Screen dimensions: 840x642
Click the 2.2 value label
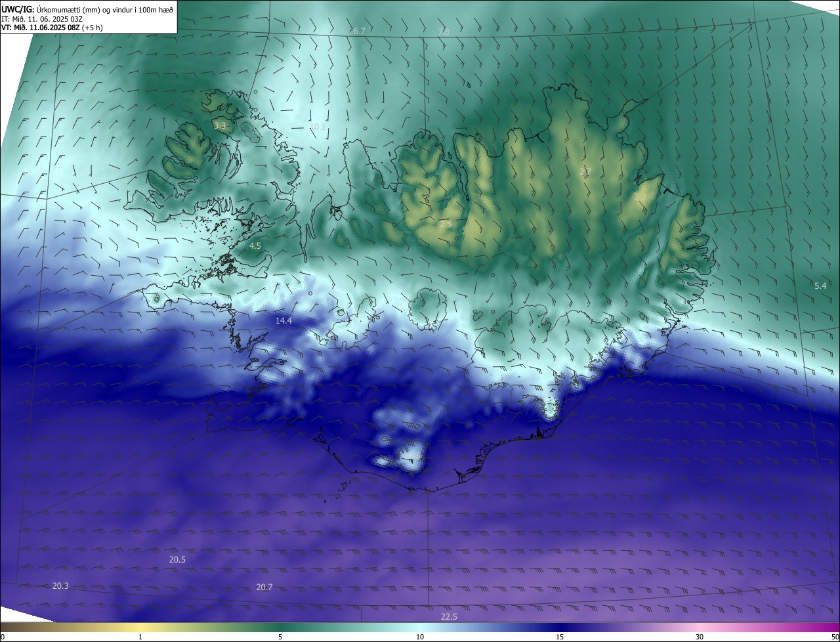641,198
